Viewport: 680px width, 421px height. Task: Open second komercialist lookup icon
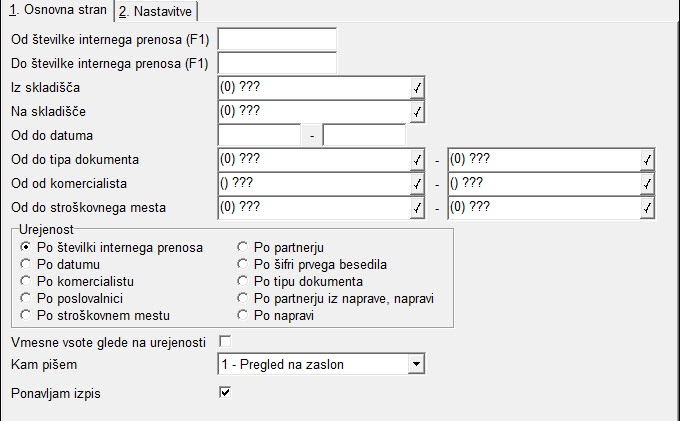click(x=647, y=184)
